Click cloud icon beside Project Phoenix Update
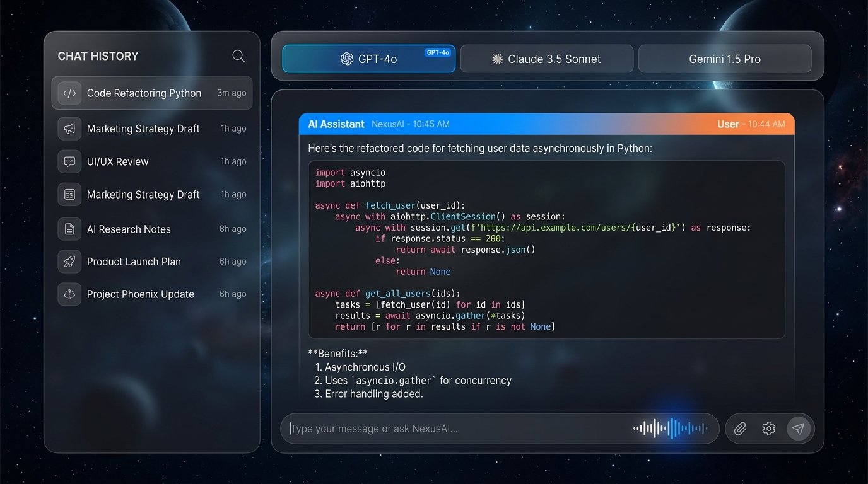This screenshot has width=868, height=484. (x=69, y=294)
